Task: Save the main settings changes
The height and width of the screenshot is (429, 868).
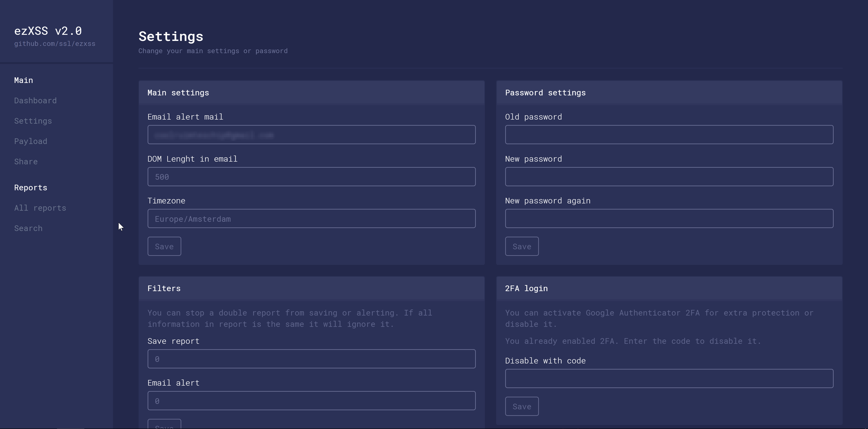Action: 164,246
